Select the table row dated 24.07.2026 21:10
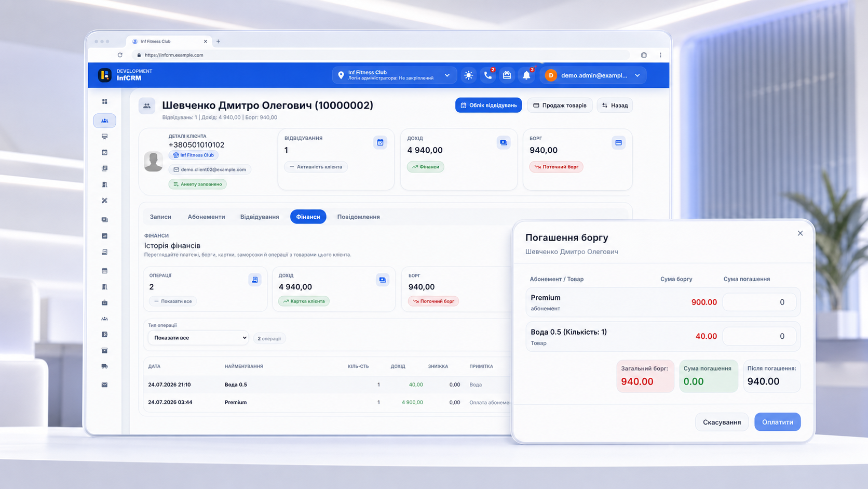Viewport: 868px width, 489px height. (328, 385)
